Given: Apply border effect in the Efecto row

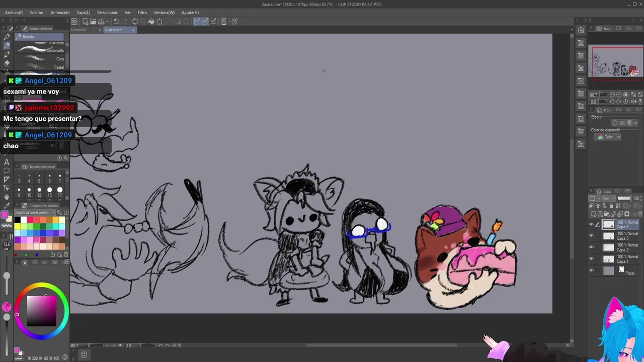Looking at the screenshot, I should pos(615,123).
